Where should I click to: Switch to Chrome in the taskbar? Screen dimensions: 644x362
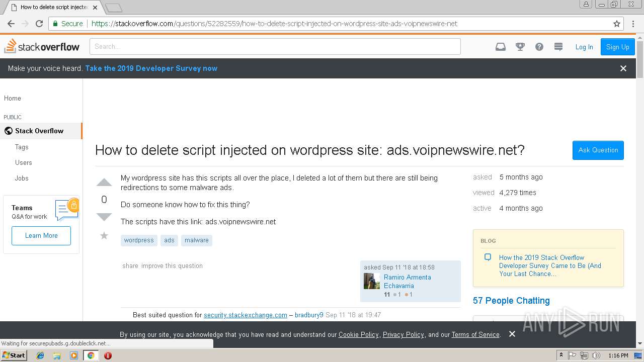(x=91, y=355)
